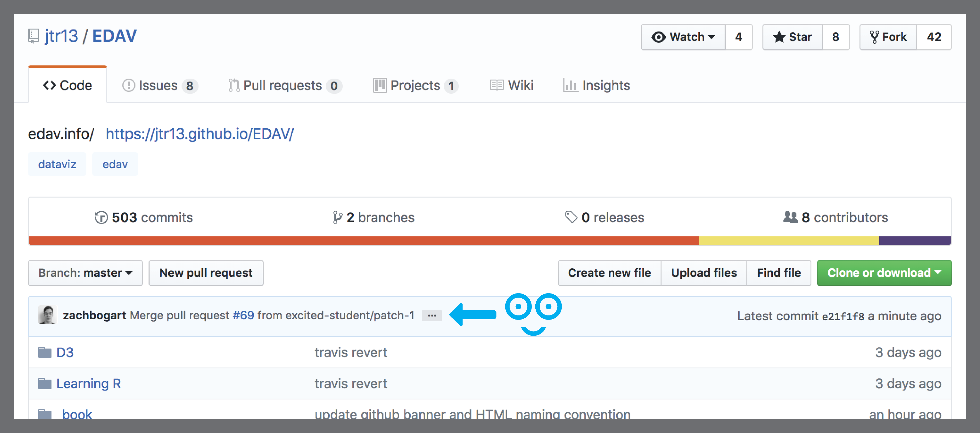This screenshot has height=433, width=980.
Task: Open the Learning R folder icon
Action: pyautogui.click(x=45, y=383)
